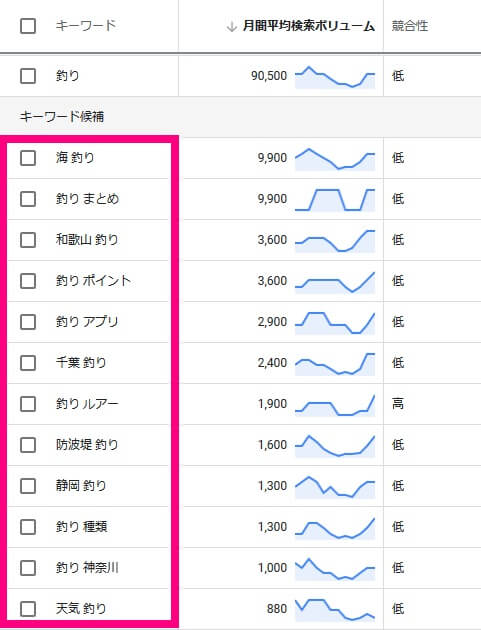Screen dimensions: 481x630
Task: Show the sparkline for 釣り アプリ
Action: tap(335, 323)
